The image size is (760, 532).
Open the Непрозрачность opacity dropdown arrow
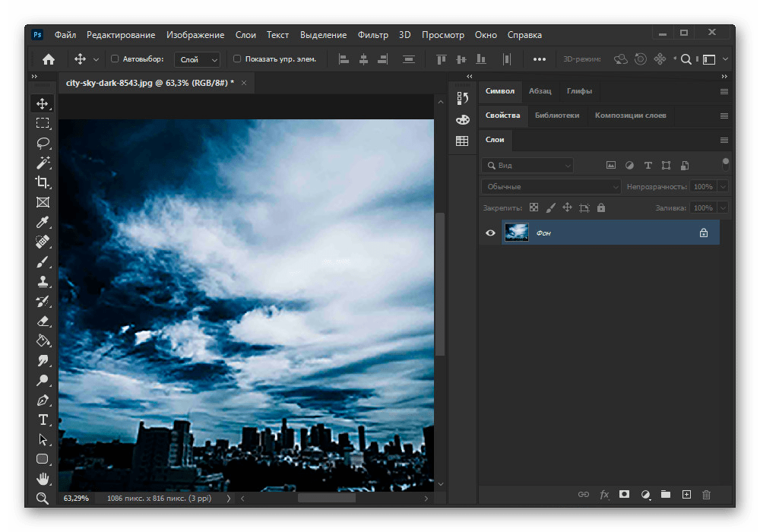pos(724,186)
